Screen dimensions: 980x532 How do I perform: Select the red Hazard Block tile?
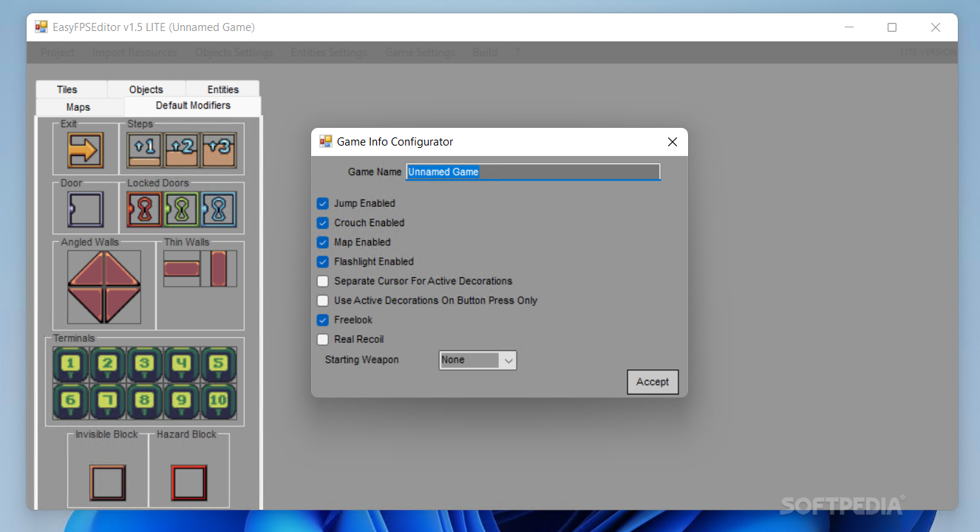point(189,482)
